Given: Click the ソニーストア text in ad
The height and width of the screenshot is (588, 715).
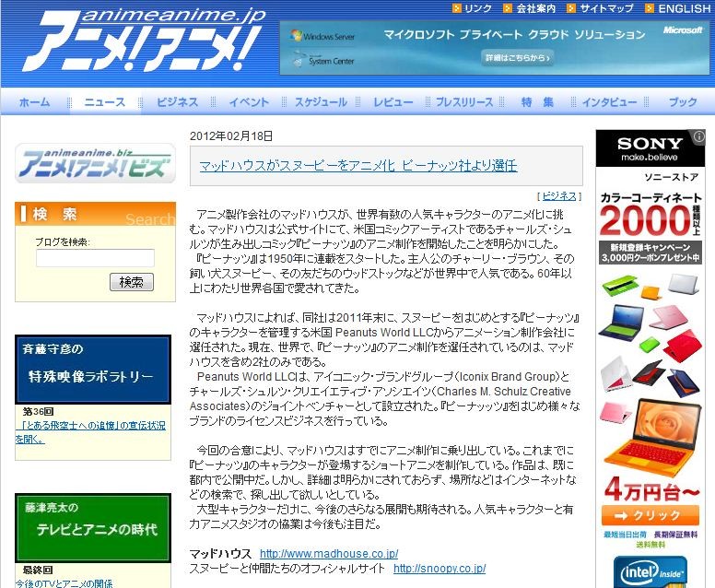Looking at the screenshot, I should coord(671,177).
